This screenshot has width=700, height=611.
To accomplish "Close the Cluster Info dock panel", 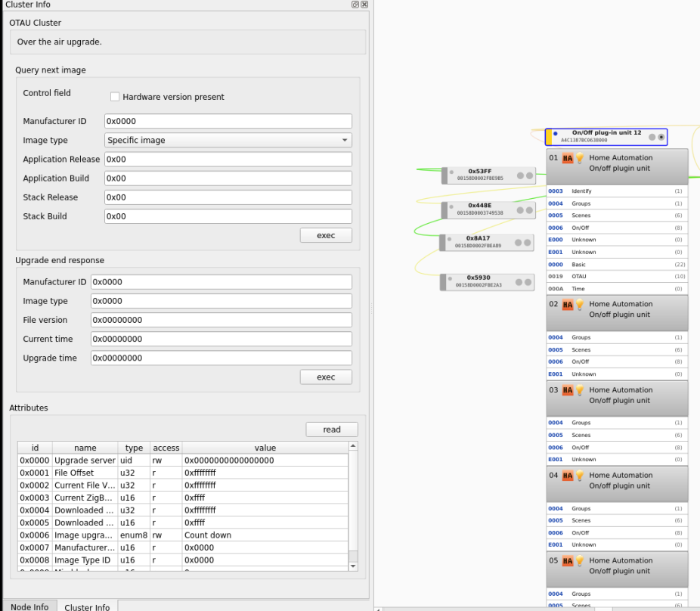I will pyautogui.click(x=364, y=5).
